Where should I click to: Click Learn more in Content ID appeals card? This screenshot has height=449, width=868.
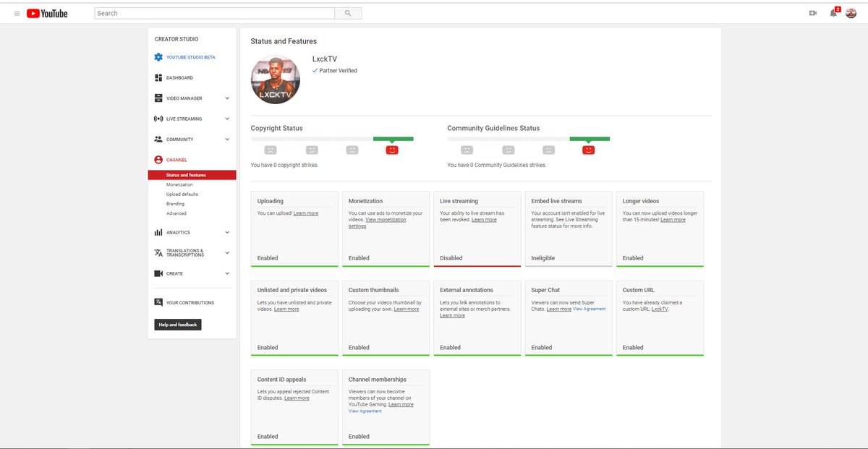tap(297, 398)
